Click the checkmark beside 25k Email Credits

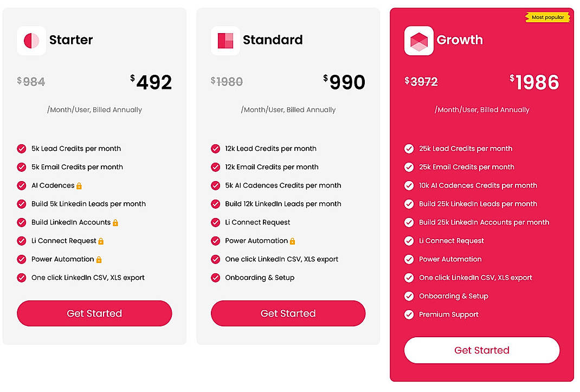(409, 167)
